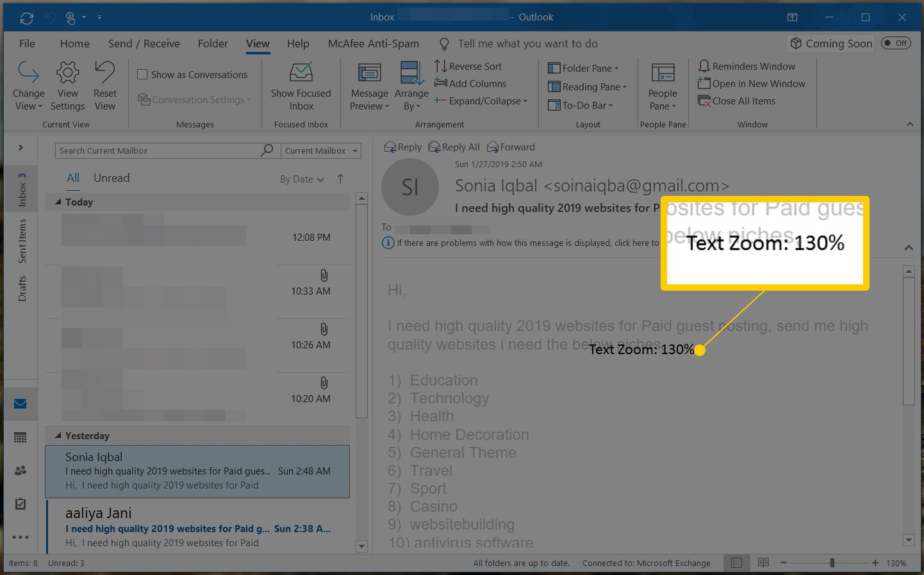924x575 pixels.
Task: Open View Settings gear icon
Action: (67, 73)
